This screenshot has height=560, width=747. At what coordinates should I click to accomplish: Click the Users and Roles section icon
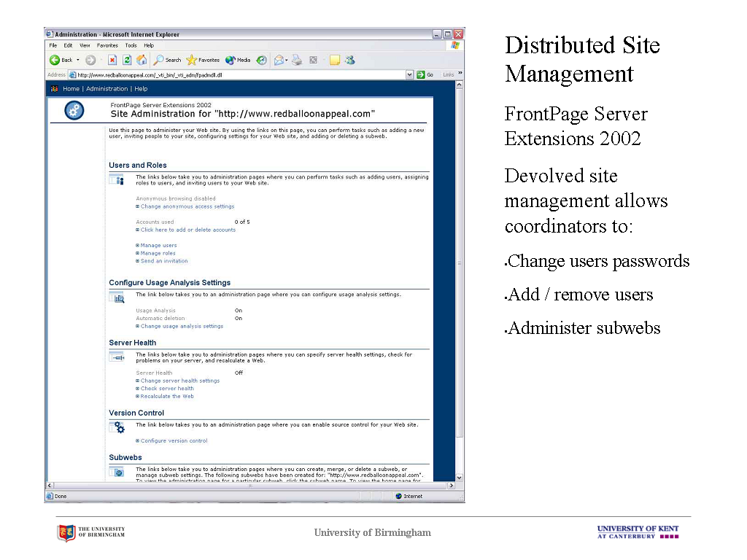pos(117,179)
